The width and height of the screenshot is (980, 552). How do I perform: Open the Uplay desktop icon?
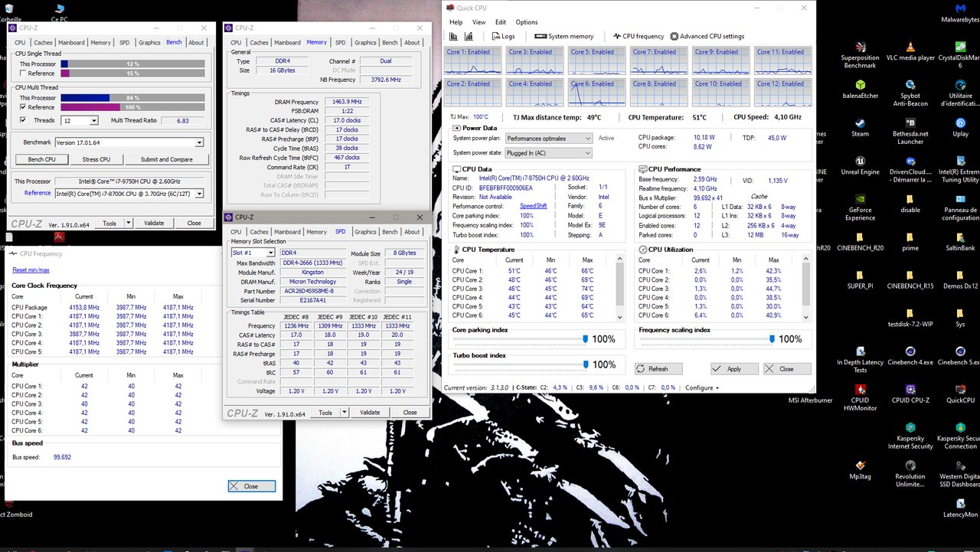pos(960,128)
